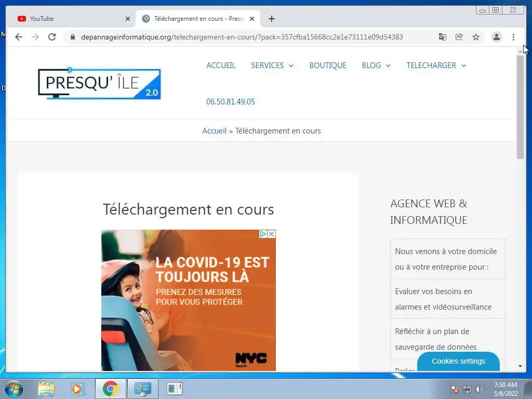Viewport: 532px width, 399px height.
Task: Open the Windows Start menu
Action: [14, 389]
